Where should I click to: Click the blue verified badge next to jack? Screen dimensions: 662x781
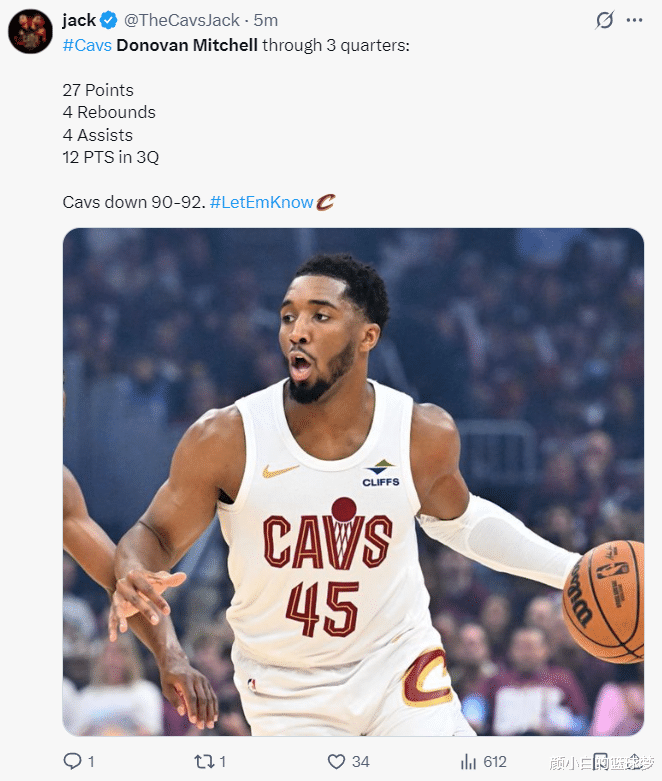click(110, 20)
